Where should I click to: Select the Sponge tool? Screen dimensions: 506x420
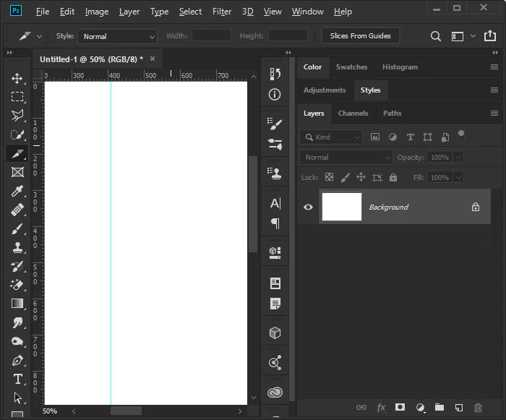17,341
